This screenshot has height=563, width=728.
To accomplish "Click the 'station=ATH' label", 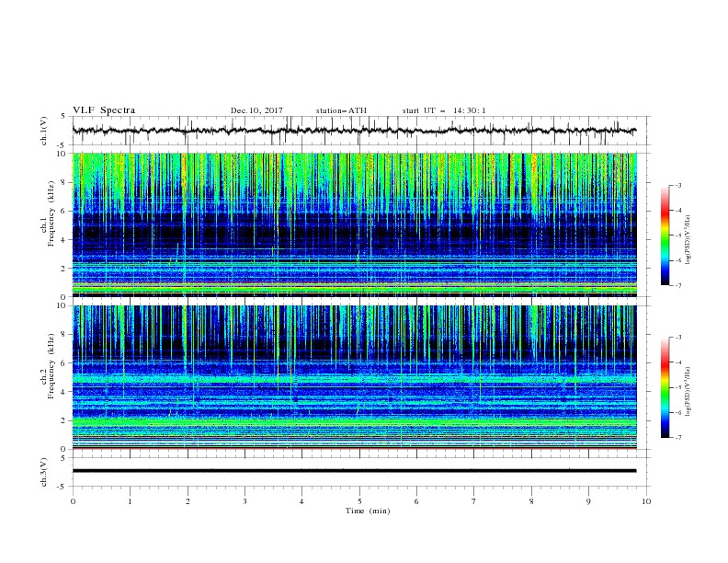I will point(341,110).
